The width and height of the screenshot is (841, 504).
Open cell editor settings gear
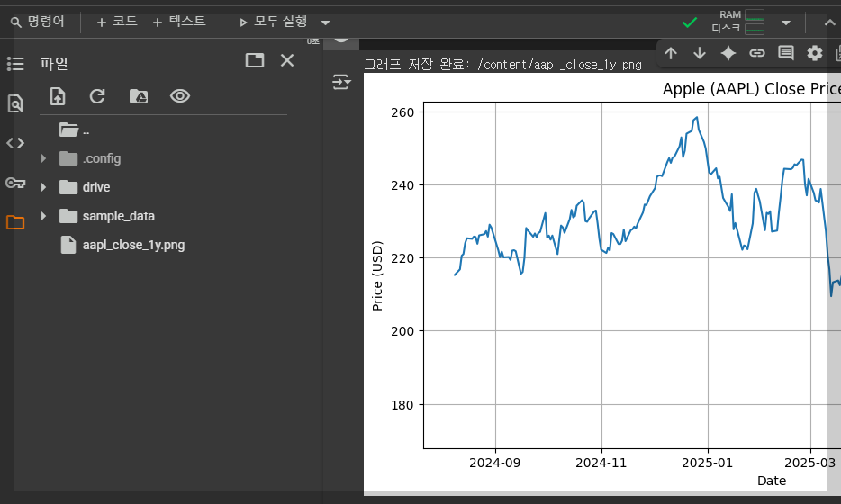(x=815, y=53)
